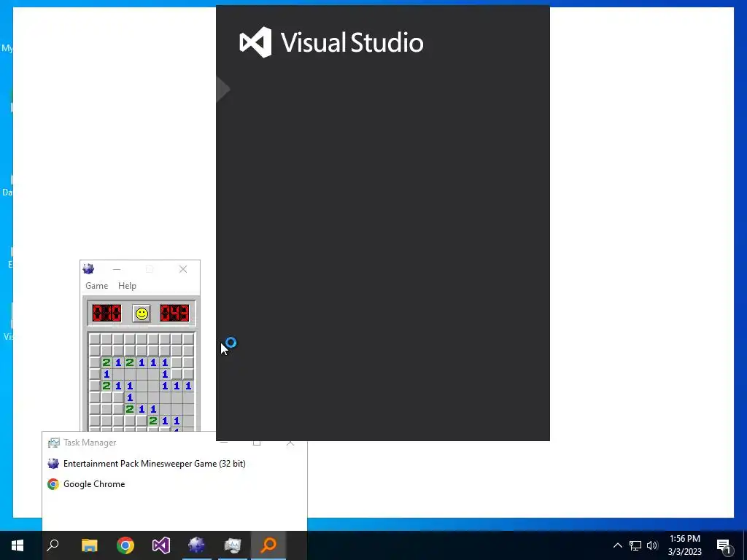Open the Windows Start menu
This screenshot has height=560, width=747.
[18, 545]
